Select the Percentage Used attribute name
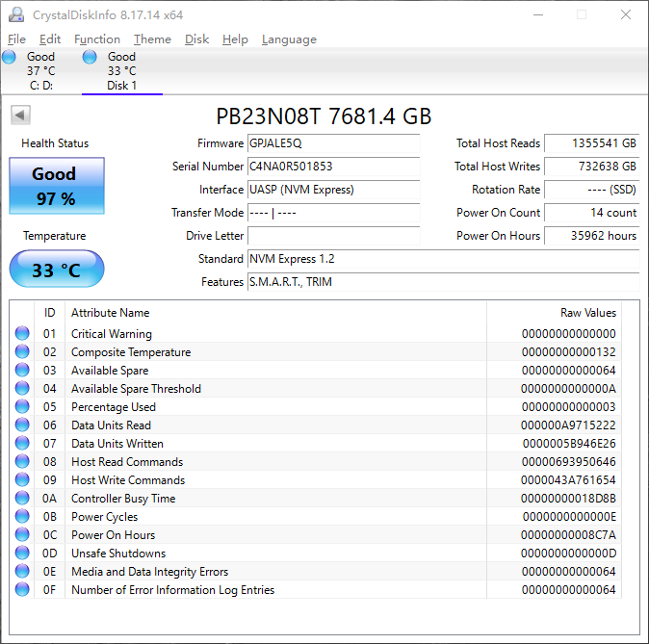The image size is (649, 644). [x=114, y=407]
